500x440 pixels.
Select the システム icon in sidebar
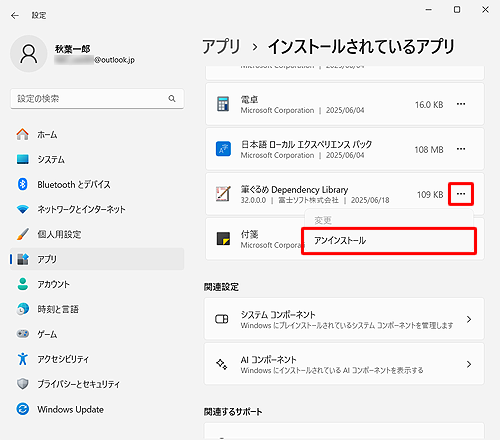[23, 159]
